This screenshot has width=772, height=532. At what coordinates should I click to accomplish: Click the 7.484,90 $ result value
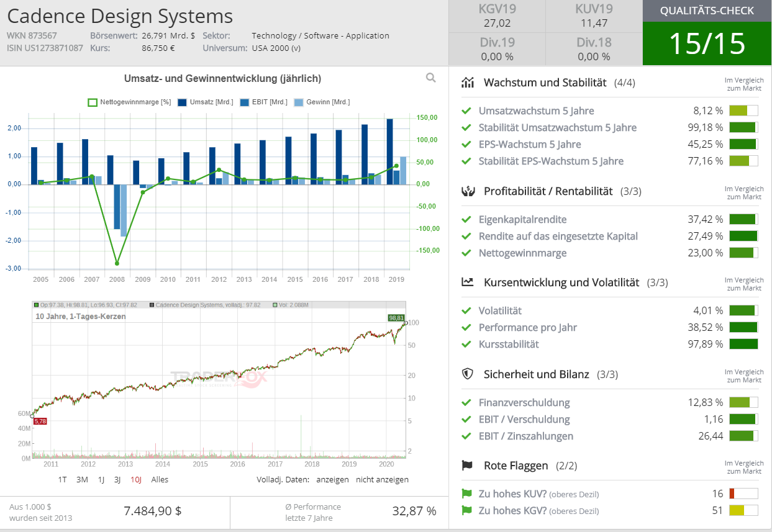[x=153, y=512]
